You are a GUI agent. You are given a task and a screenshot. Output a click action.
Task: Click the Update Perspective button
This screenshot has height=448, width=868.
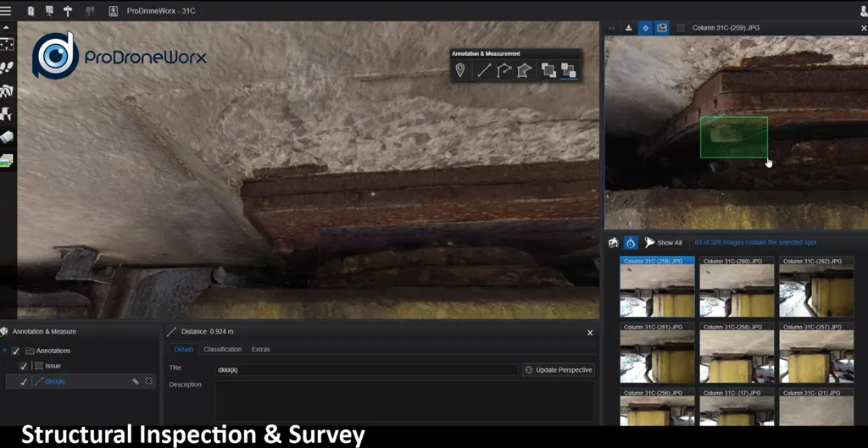click(x=558, y=370)
